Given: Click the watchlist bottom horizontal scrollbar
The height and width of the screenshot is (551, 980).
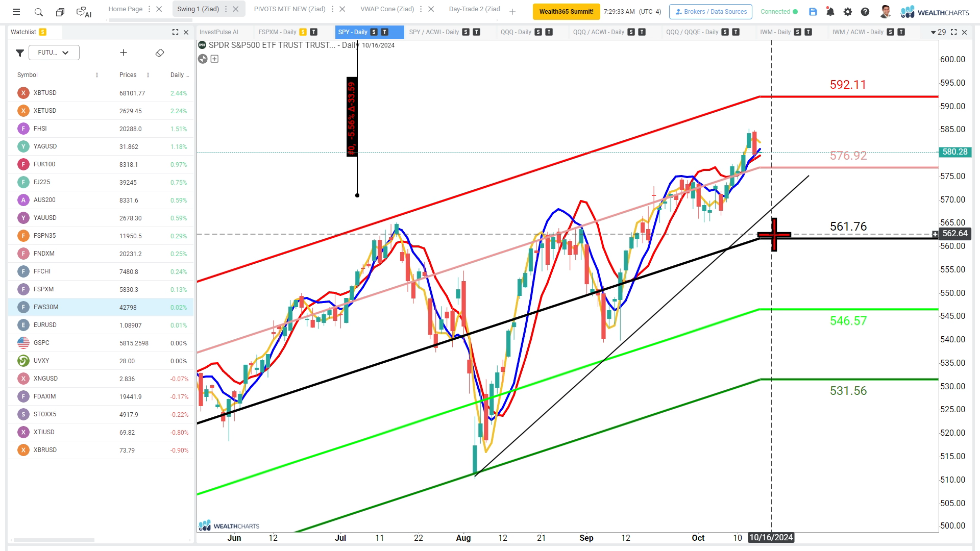Looking at the screenshot, I should 54,540.
